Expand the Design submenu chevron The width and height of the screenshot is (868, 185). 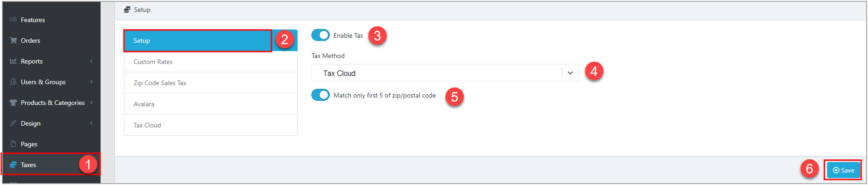pos(91,123)
